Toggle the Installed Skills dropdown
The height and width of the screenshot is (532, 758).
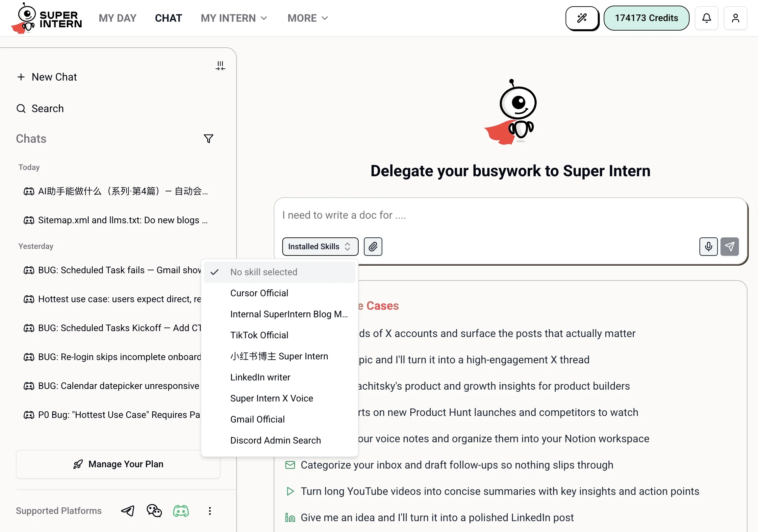pyautogui.click(x=320, y=247)
